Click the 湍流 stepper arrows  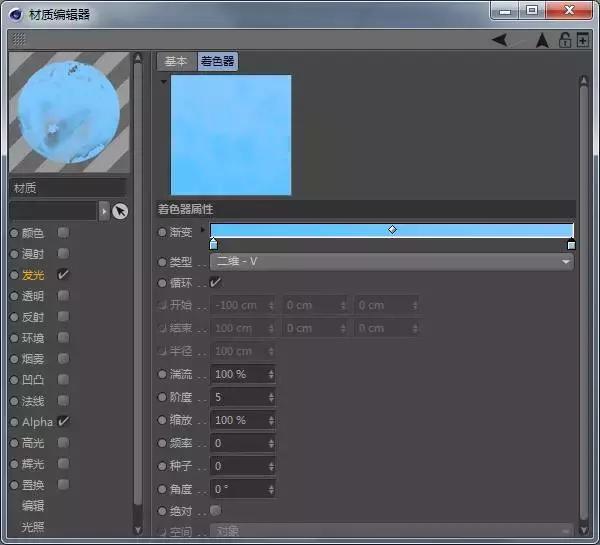pos(271,374)
